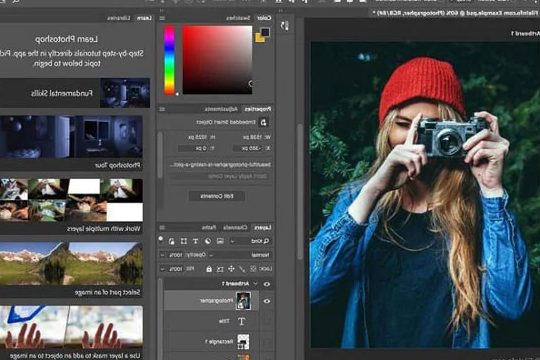Click the Photographer layer name

tap(217, 301)
